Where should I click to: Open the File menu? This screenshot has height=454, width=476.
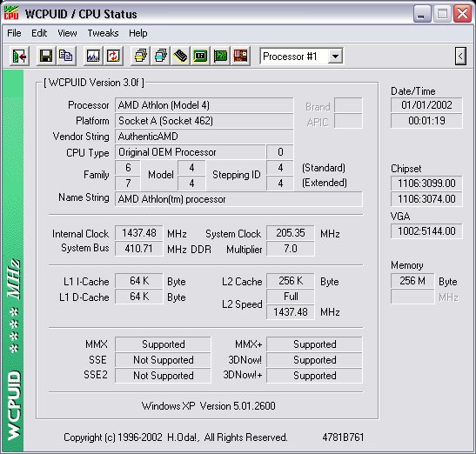click(x=14, y=33)
